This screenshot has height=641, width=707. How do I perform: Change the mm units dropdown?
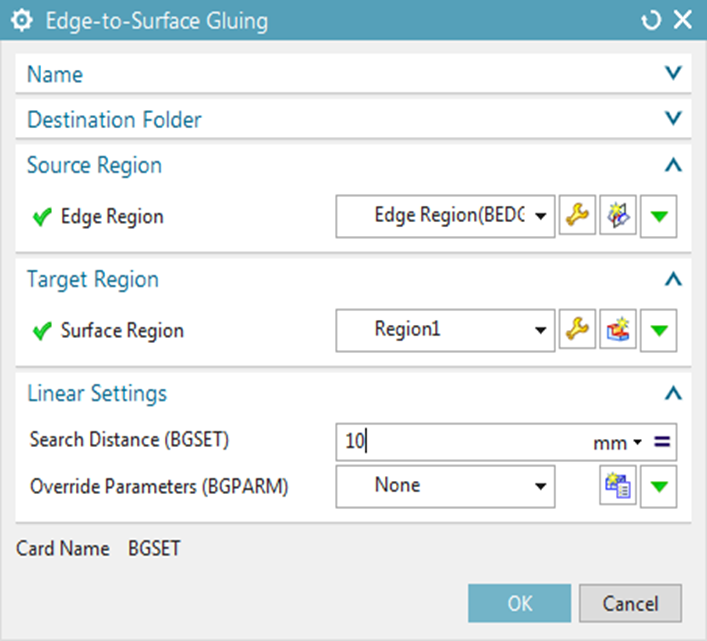click(x=617, y=443)
